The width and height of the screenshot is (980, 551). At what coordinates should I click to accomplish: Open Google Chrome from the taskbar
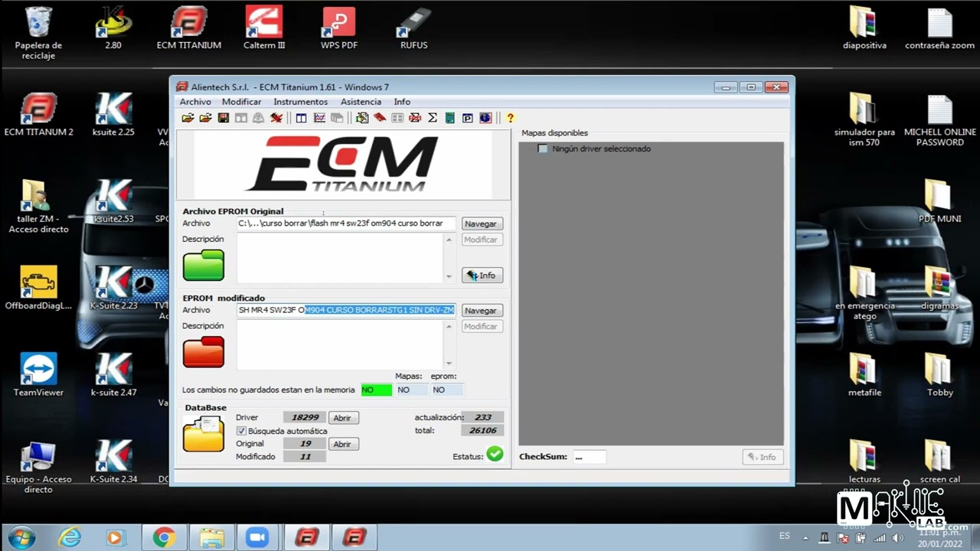(163, 538)
